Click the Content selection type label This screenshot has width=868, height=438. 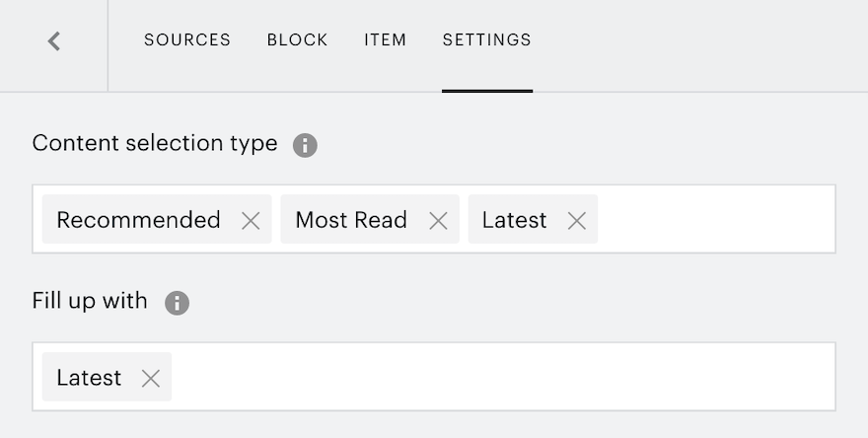[155, 143]
